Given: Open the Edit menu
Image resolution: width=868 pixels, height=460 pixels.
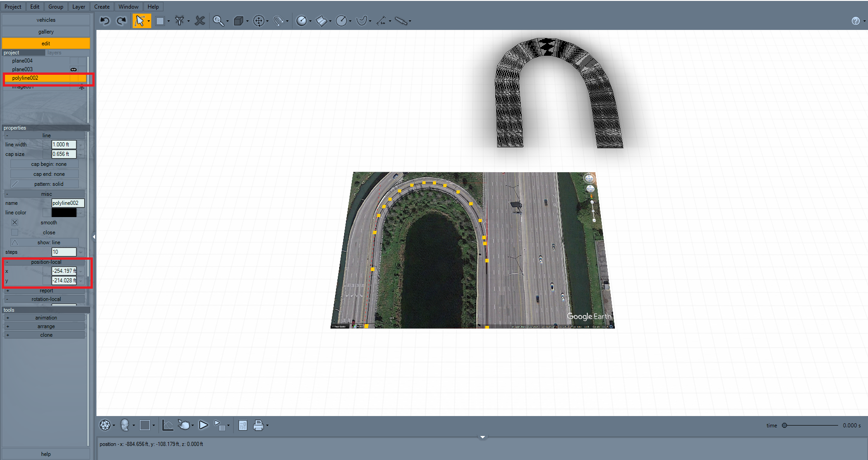Looking at the screenshot, I should click(x=35, y=7).
